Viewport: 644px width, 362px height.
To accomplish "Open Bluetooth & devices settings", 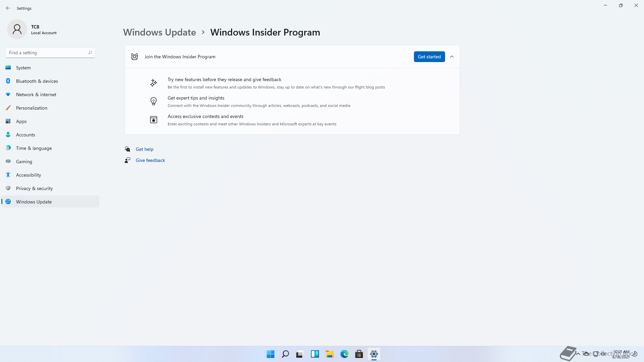I will point(50,81).
